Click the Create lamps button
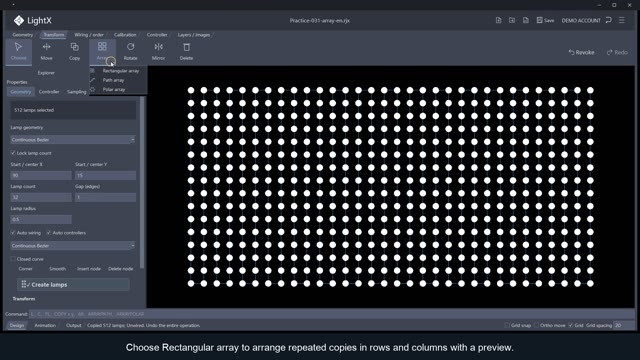This screenshot has width=640, height=360. pyautogui.click(x=73, y=284)
